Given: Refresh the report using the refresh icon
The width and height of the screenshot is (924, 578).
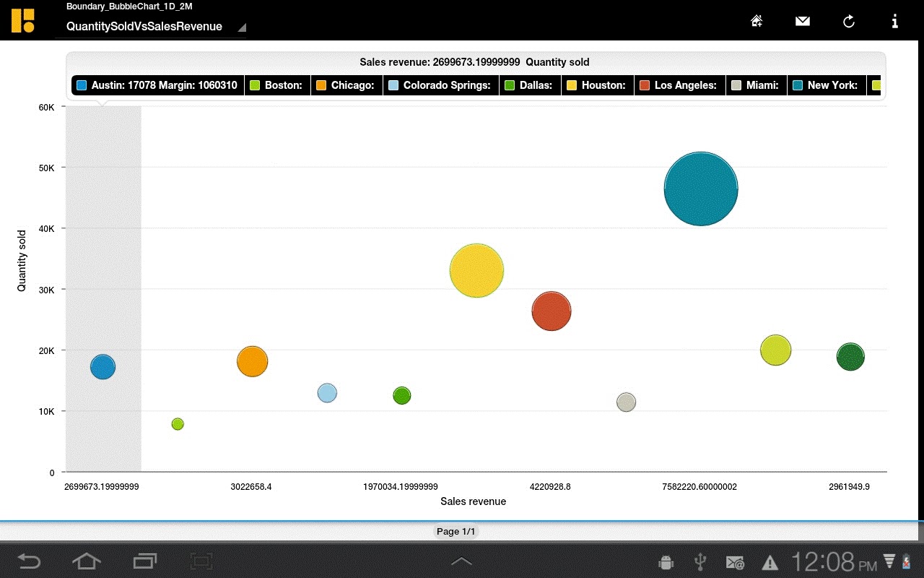Looking at the screenshot, I should 848,21.
